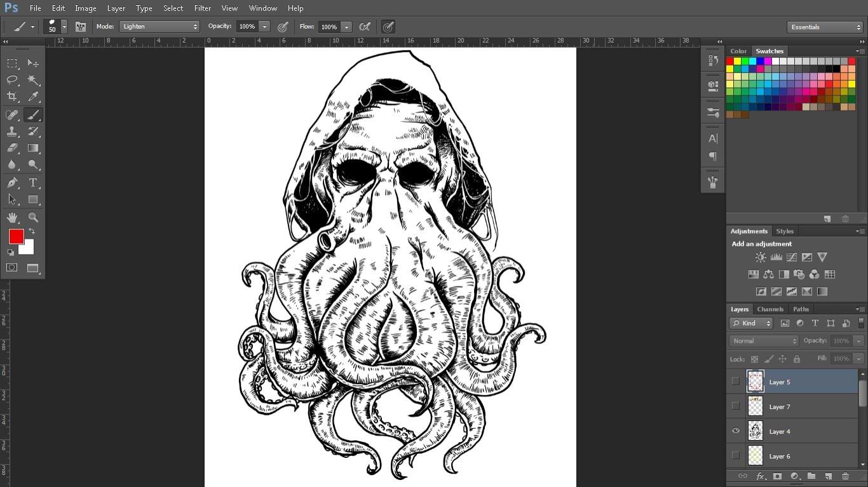
Task: Open the Filter menu
Action: 202,8
